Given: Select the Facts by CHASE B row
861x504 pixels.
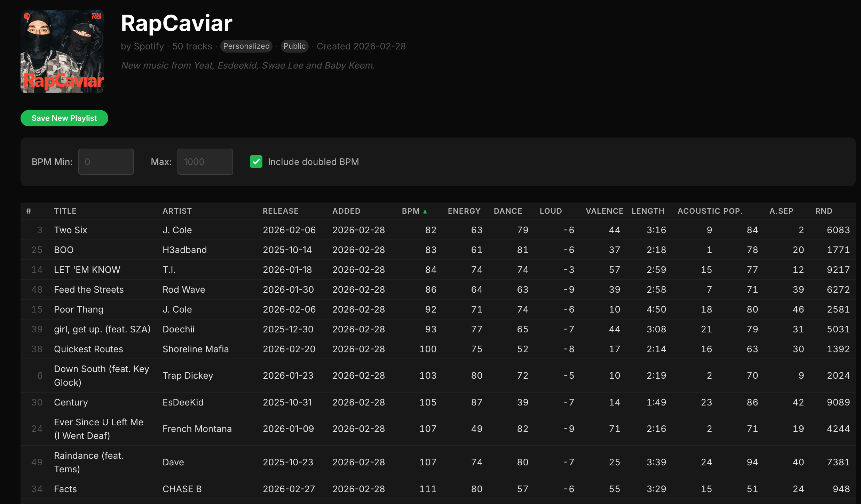Looking at the screenshot, I should (x=438, y=489).
